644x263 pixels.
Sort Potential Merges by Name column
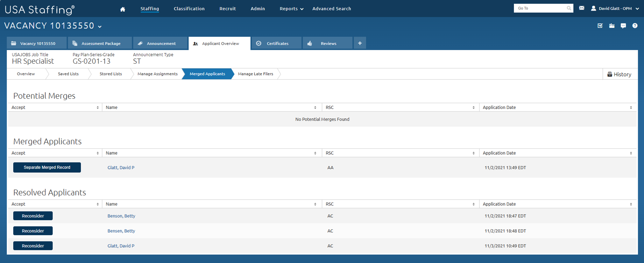pyautogui.click(x=315, y=107)
